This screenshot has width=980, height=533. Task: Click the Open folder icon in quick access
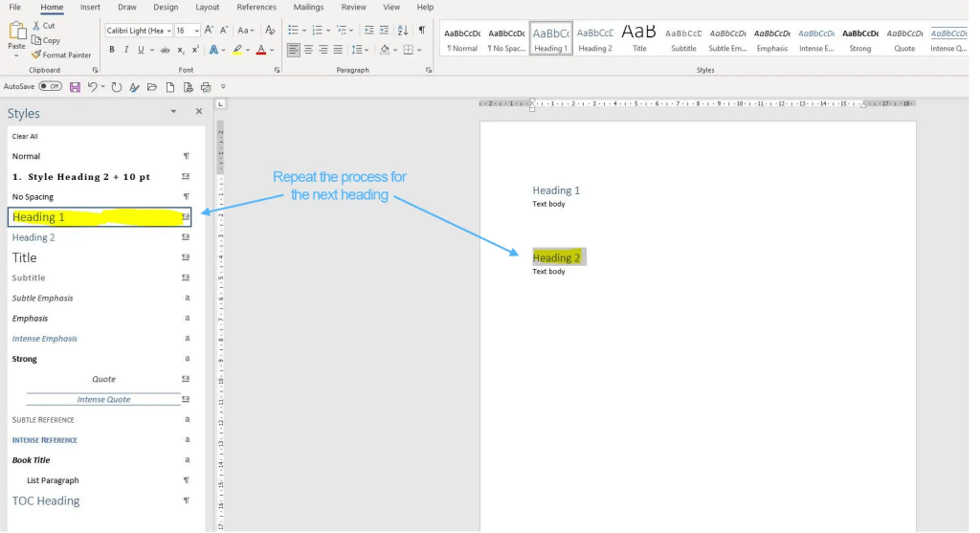point(152,87)
